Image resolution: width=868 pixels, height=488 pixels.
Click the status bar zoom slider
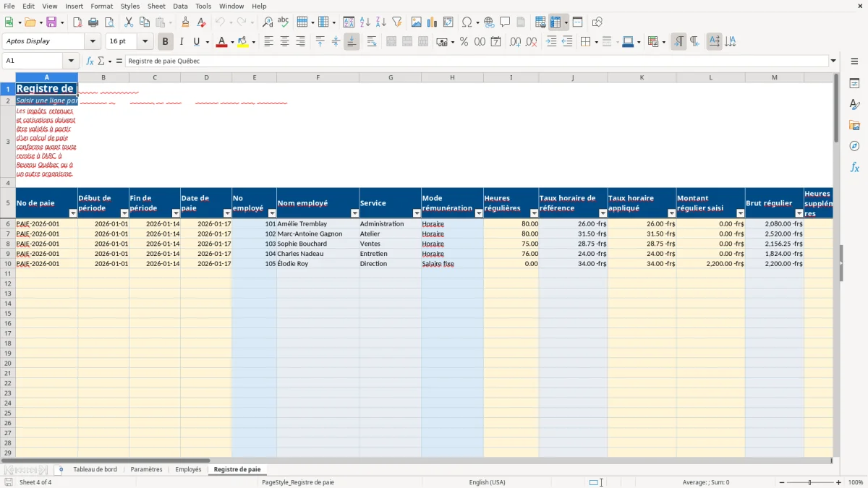point(810,482)
